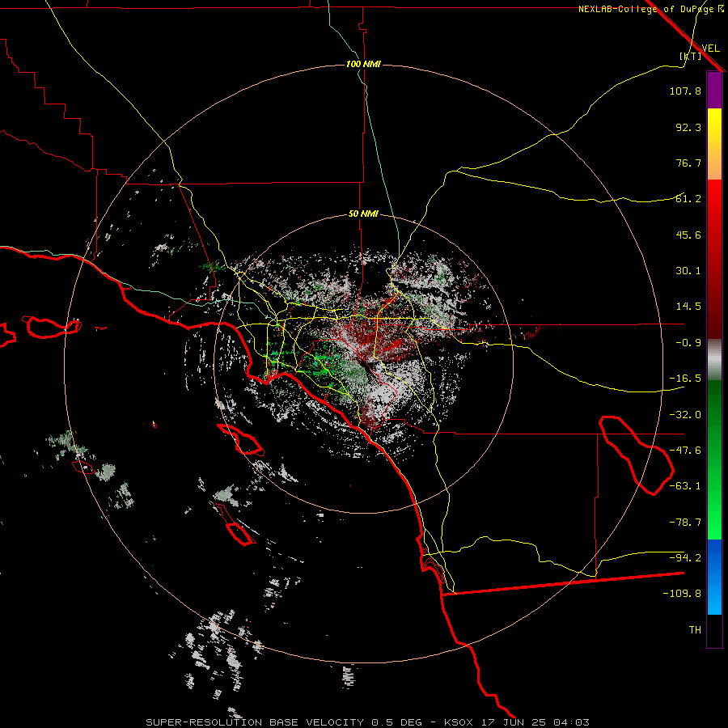The width and height of the screenshot is (728, 728).
Task: Select the 30.1 velocity scale value
Action: tap(688, 271)
